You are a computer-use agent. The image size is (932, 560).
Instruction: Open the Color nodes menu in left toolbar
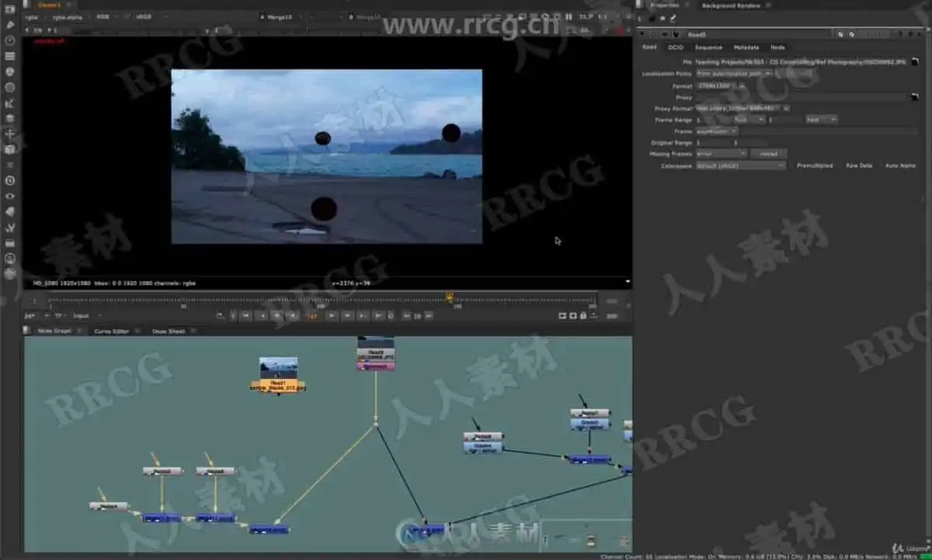click(10, 71)
